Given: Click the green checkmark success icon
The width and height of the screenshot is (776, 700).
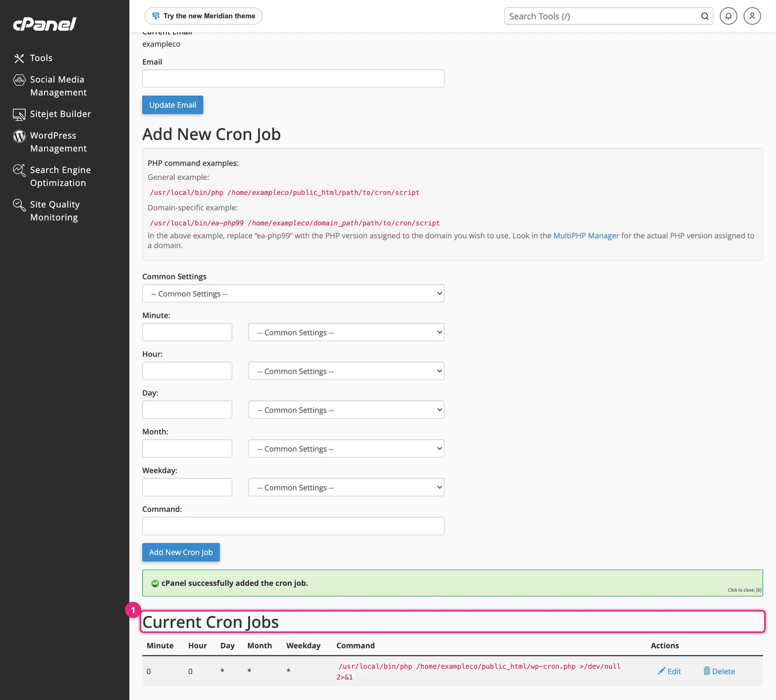Looking at the screenshot, I should click(x=155, y=583).
